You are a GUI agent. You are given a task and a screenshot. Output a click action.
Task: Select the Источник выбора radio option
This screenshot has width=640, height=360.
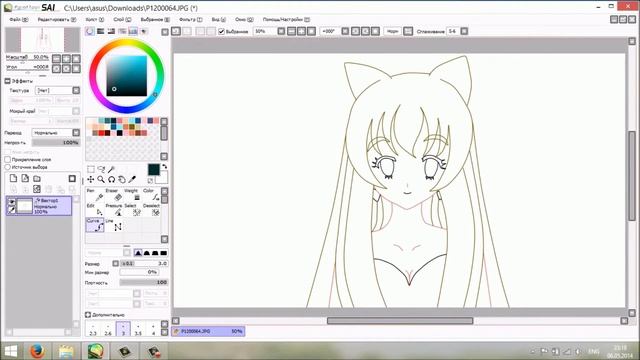tap(7, 167)
